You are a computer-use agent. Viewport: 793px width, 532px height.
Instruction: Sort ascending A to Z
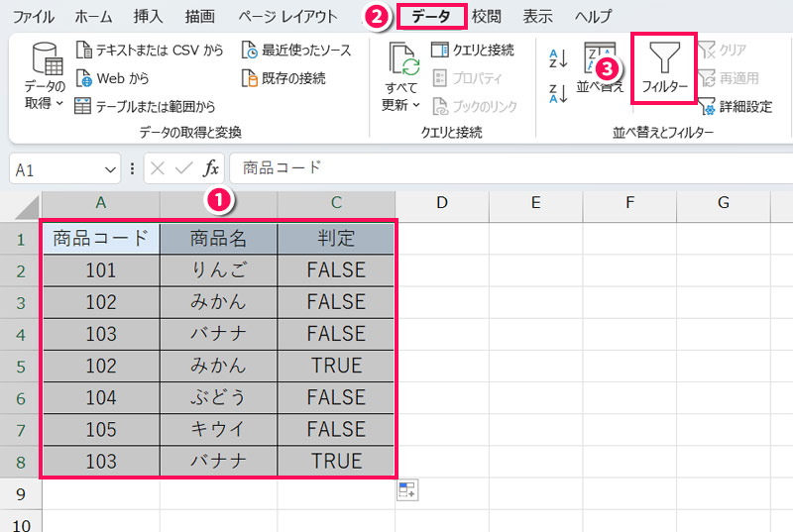pyautogui.click(x=558, y=58)
